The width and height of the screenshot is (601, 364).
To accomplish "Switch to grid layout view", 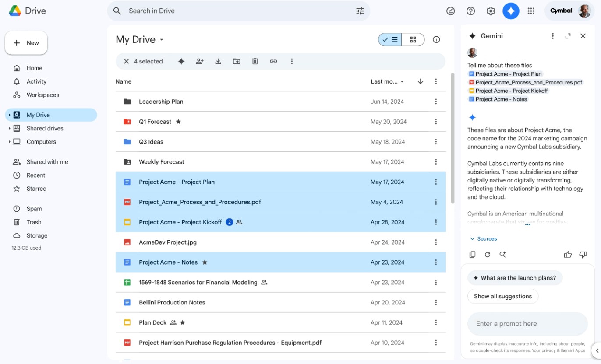I will tap(413, 39).
